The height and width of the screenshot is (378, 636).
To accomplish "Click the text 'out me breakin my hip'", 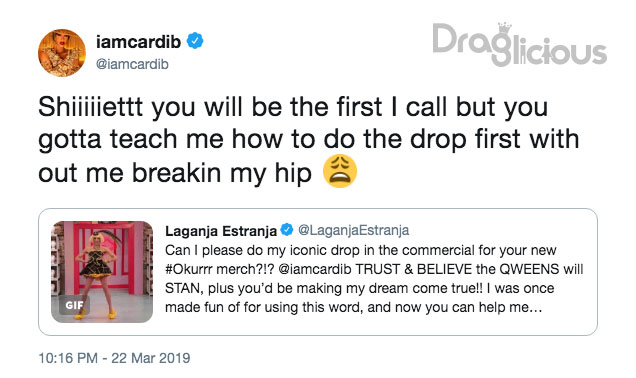I will [x=175, y=173].
